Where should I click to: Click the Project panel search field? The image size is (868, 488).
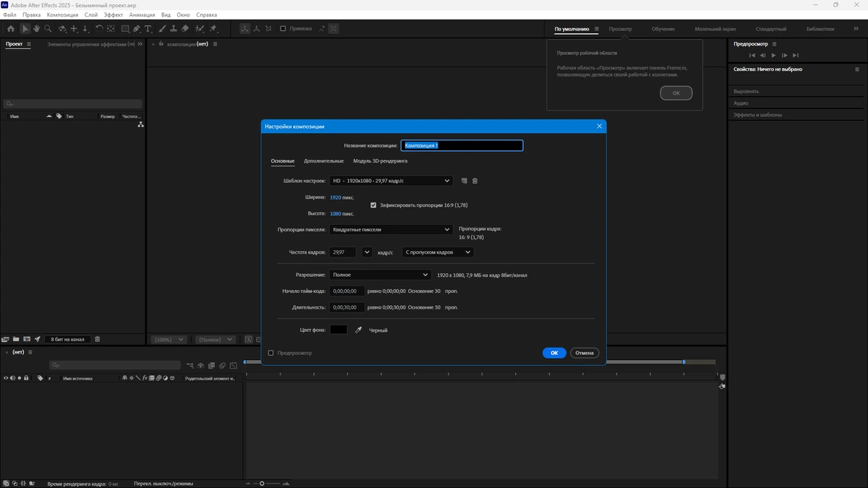click(72, 104)
